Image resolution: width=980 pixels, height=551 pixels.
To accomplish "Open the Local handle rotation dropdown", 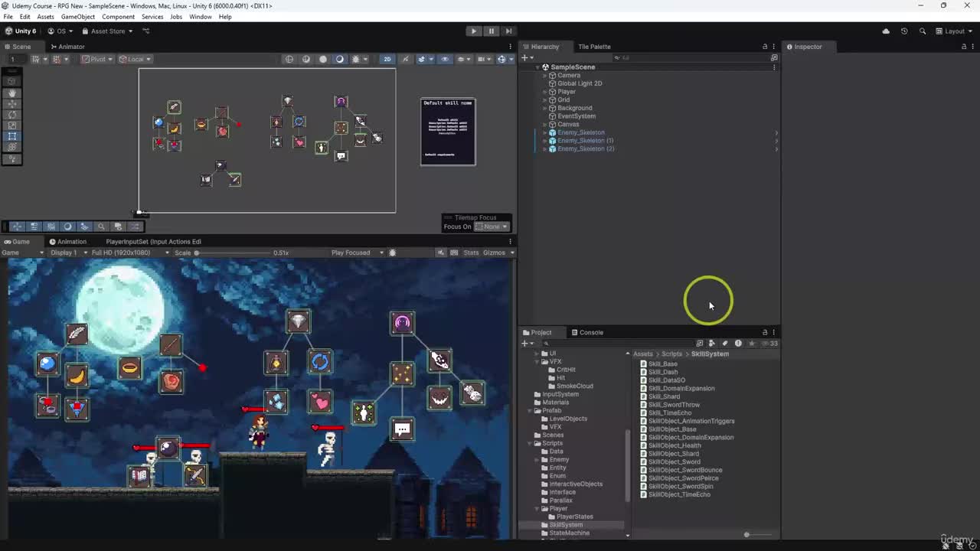I will (136, 59).
